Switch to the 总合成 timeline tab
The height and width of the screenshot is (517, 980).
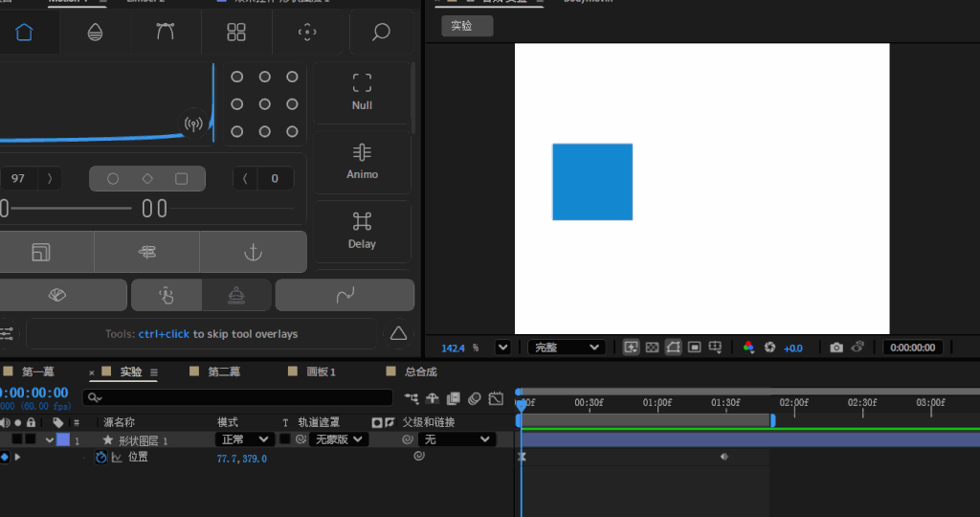click(421, 372)
